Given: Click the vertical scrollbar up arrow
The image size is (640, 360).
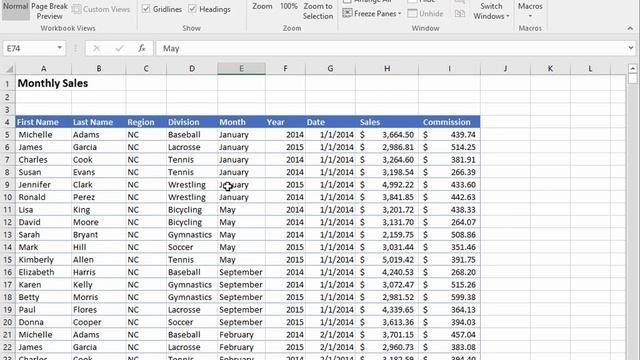Looking at the screenshot, I should click(x=633, y=68).
